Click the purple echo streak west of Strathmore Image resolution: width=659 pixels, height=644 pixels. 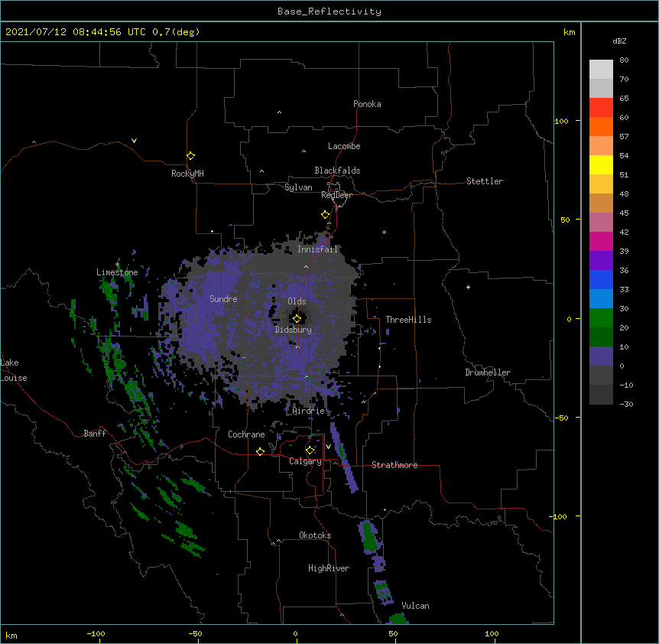pos(344,457)
